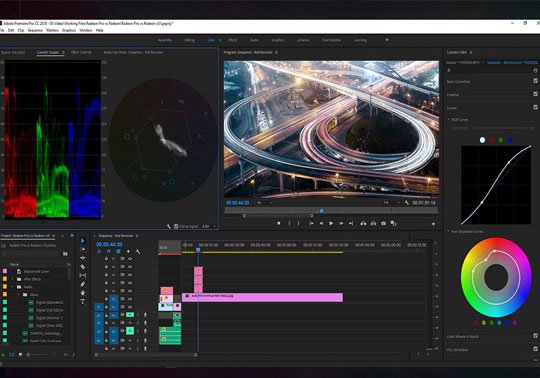
Task: Open the Effect Controls panel tab
Action: click(81, 52)
